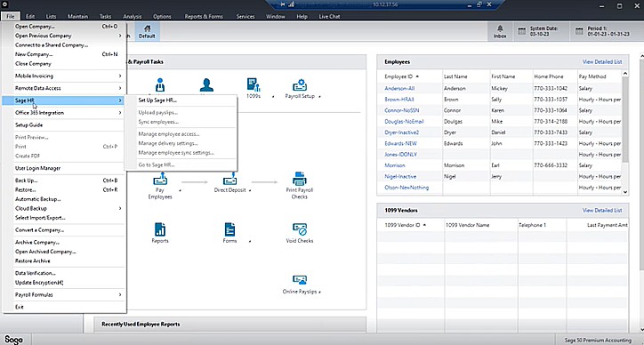
Task: Expand the Mobile Invoicing submenu
Action: [120, 76]
